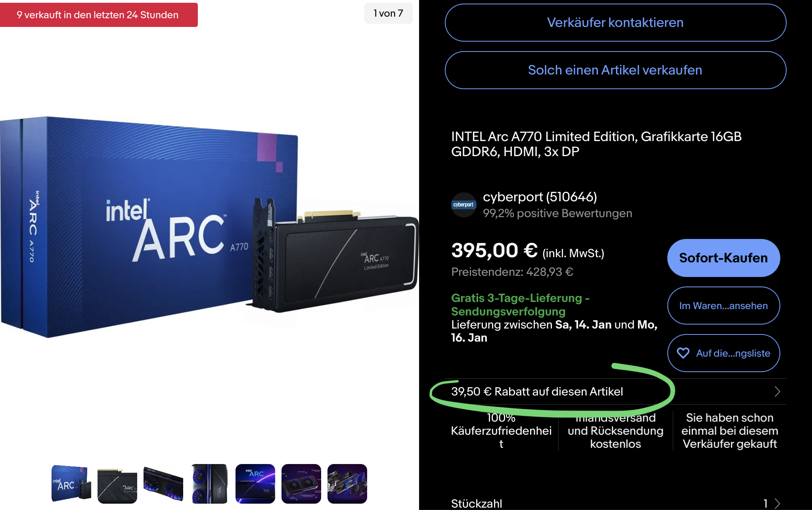This screenshot has height=510, width=812.
Task: Click Solch einen Artikel verkaufen button
Action: pos(615,70)
